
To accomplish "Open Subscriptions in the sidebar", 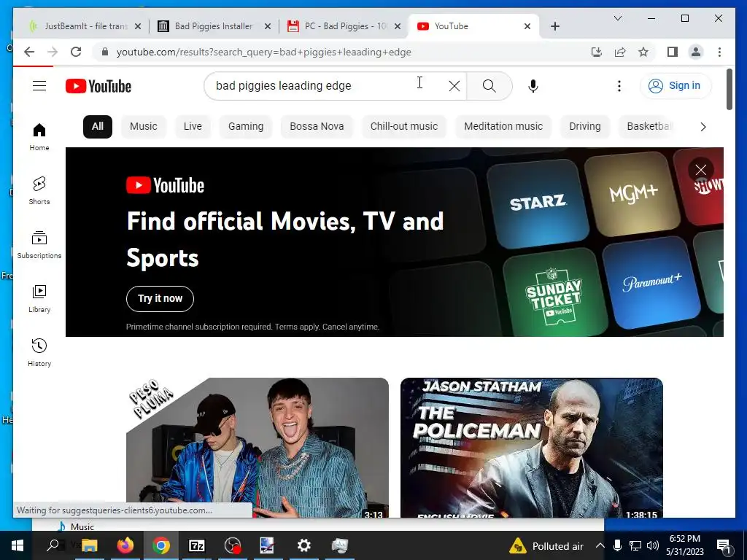I will click(x=39, y=245).
